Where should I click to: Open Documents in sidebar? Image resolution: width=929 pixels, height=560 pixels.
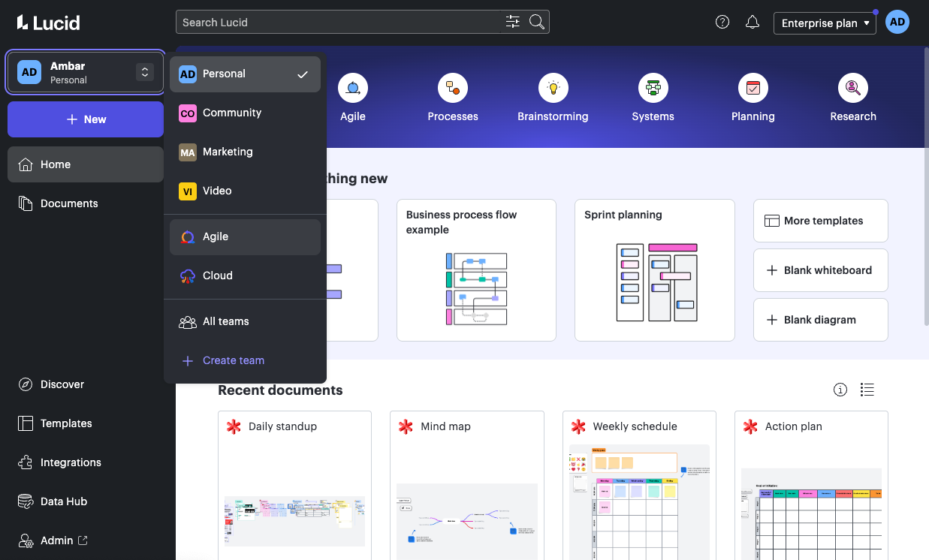point(86,203)
